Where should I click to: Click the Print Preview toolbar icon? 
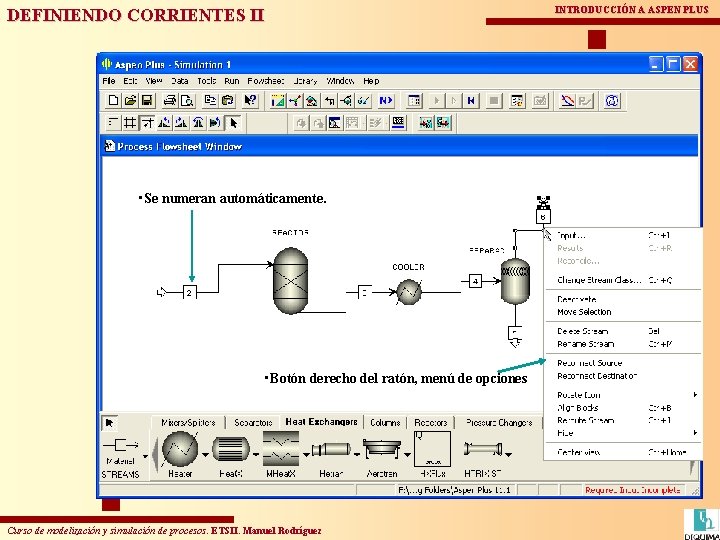point(187,100)
